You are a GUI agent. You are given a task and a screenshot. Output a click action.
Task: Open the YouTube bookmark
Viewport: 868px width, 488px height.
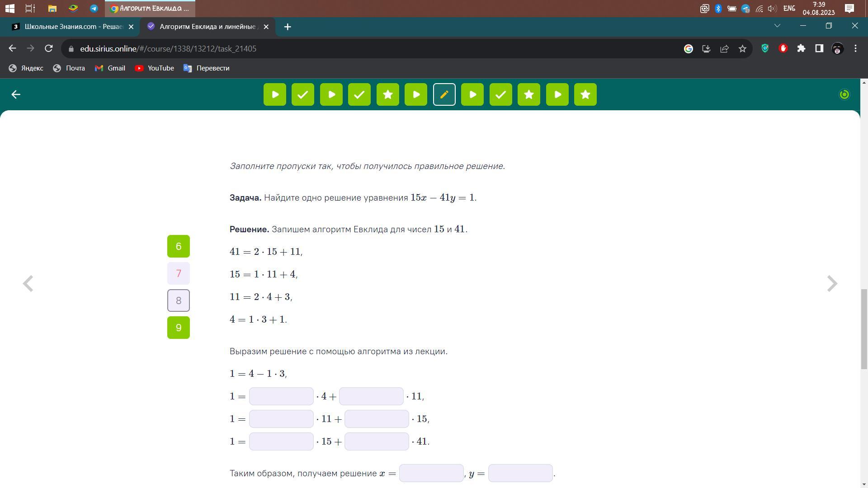[154, 68]
